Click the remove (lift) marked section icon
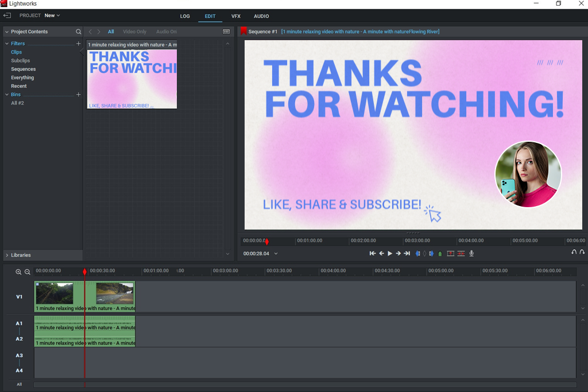 tap(450, 254)
